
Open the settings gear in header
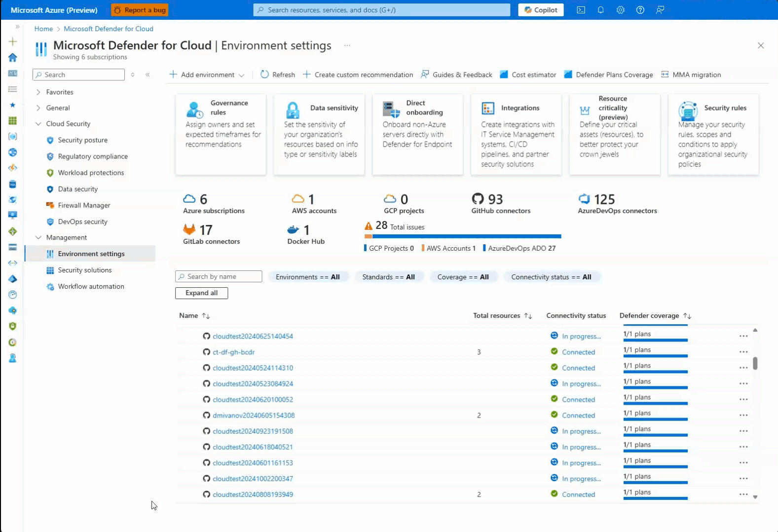(x=621, y=10)
